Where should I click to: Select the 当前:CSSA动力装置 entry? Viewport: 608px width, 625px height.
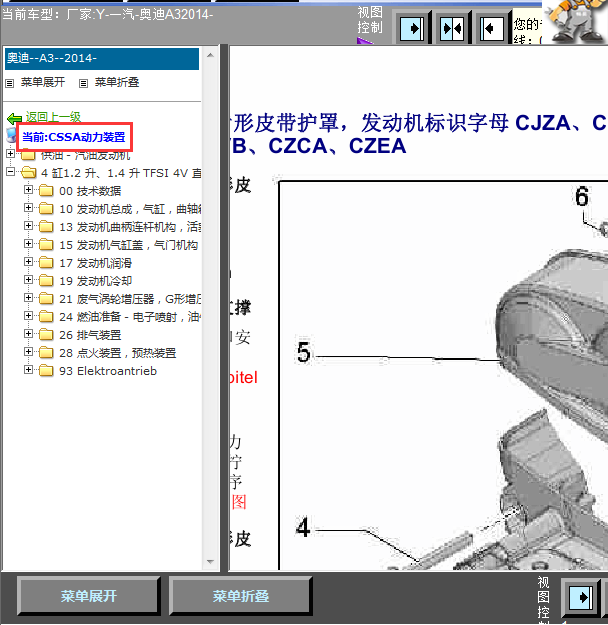click(74, 137)
